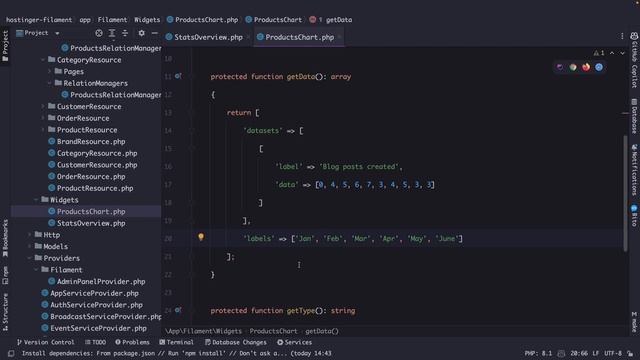The width and height of the screenshot is (640, 360).
Task: Toggle the Bookmarks tool window
Action: [5, 238]
